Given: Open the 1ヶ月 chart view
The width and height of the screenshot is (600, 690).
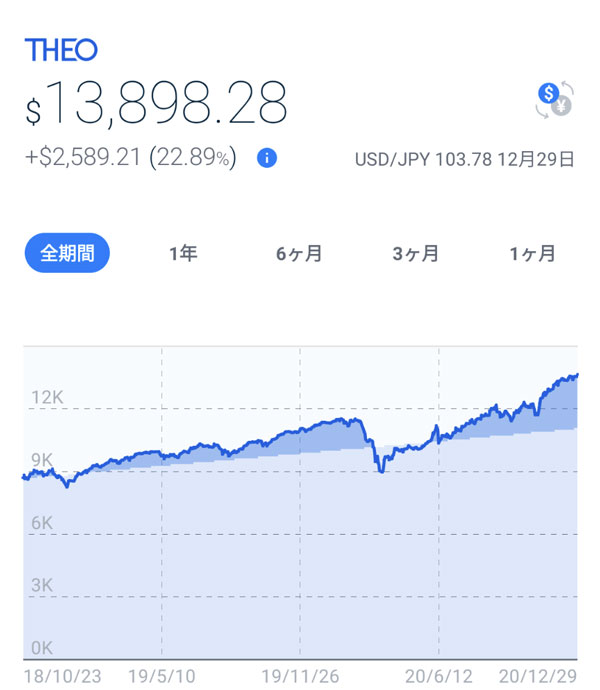Looking at the screenshot, I should pyautogui.click(x=532, y=254).
